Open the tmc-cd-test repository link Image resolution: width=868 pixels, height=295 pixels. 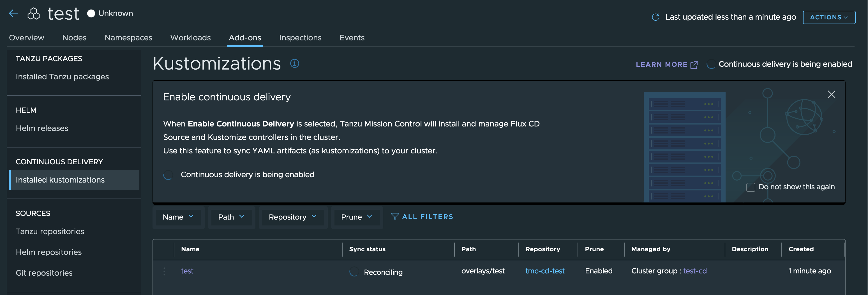(545, 271)
